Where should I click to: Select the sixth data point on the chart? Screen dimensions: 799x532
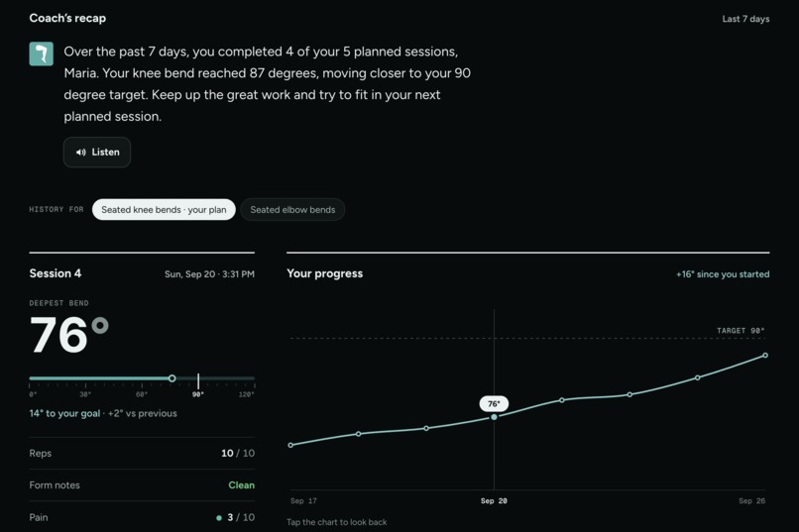629,394
